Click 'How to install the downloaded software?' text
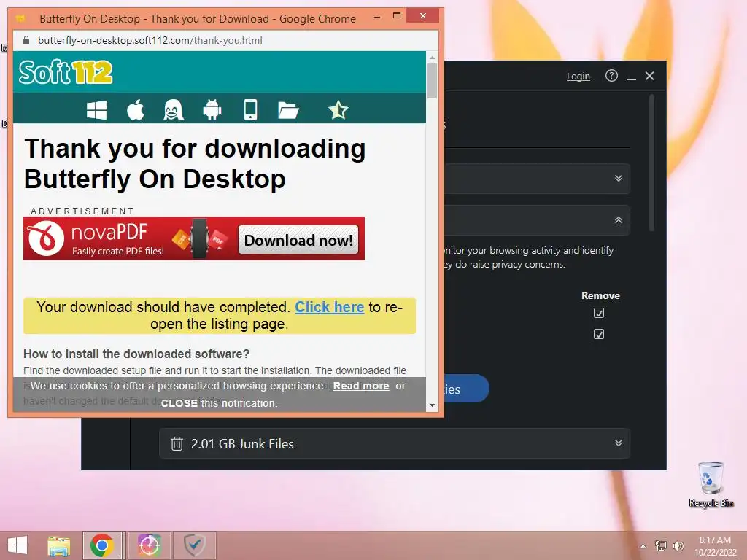The image size is (747, 560). (136, 354)
